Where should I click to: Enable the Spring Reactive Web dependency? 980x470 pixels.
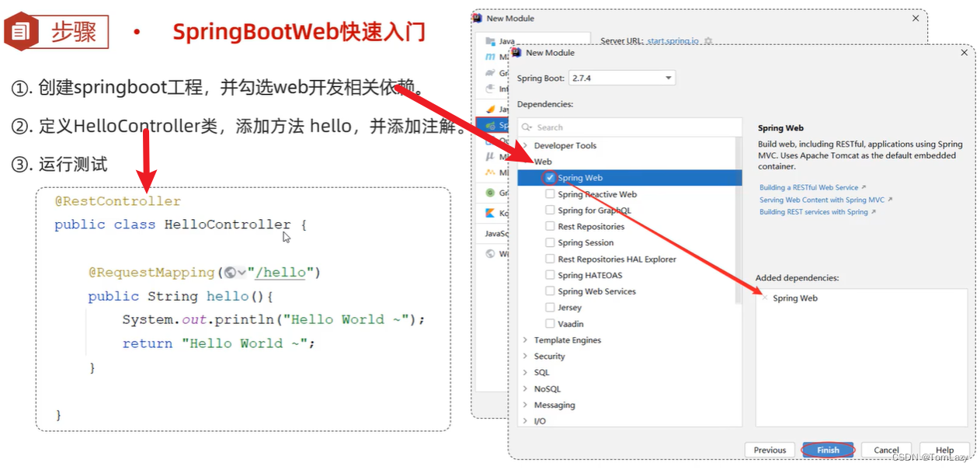click(549, 193)
